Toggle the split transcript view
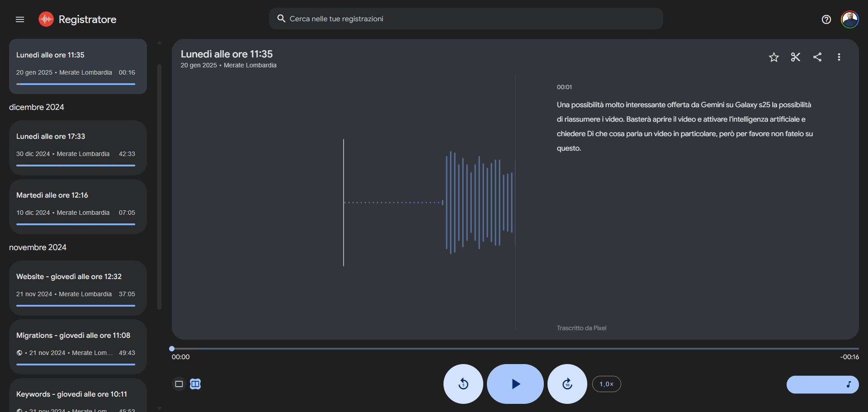This screenshot has height=412, width=868. pyautogui.click(x=195, y=384)
